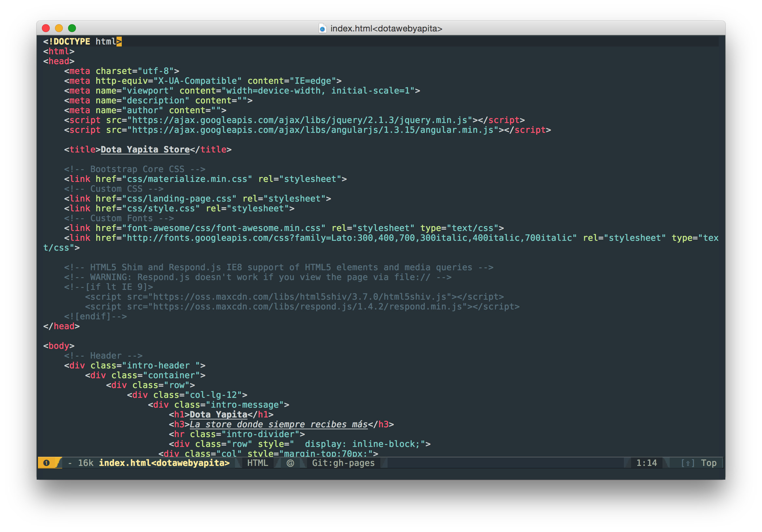
Task: Click the green zoom window button
Action: point(72,28)
